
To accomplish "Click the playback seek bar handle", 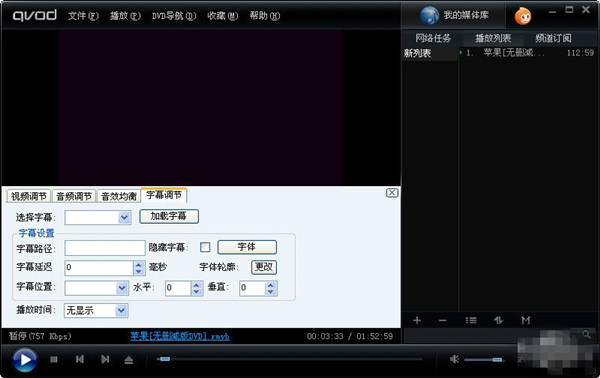I will 165,359.
